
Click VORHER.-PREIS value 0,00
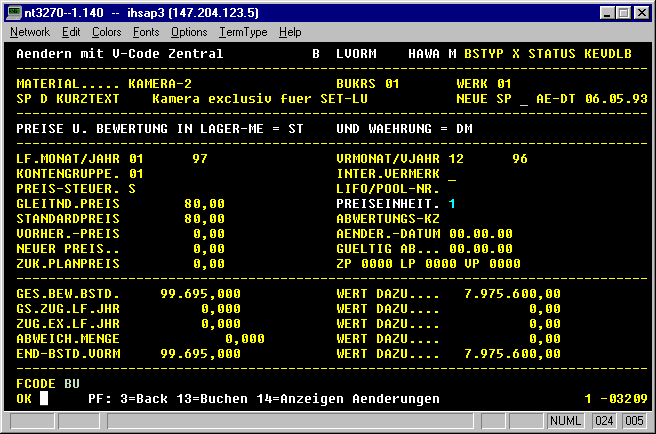point(209,234)
